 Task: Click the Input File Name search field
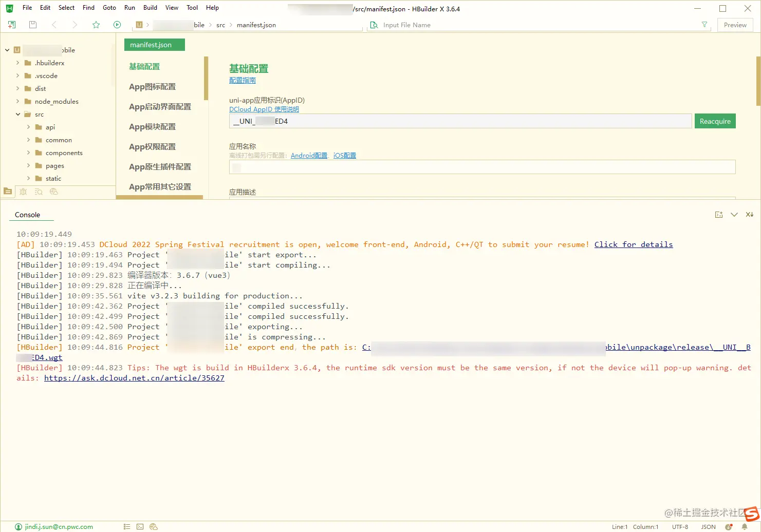pyautogui.click(x=540, y=25)
